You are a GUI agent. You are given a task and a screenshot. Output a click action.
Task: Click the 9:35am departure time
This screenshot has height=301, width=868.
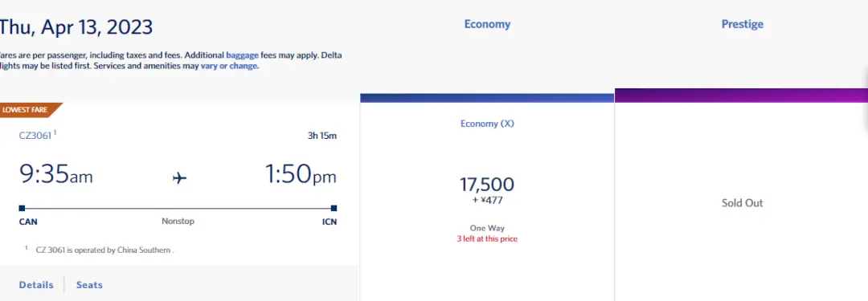[56, 174]
